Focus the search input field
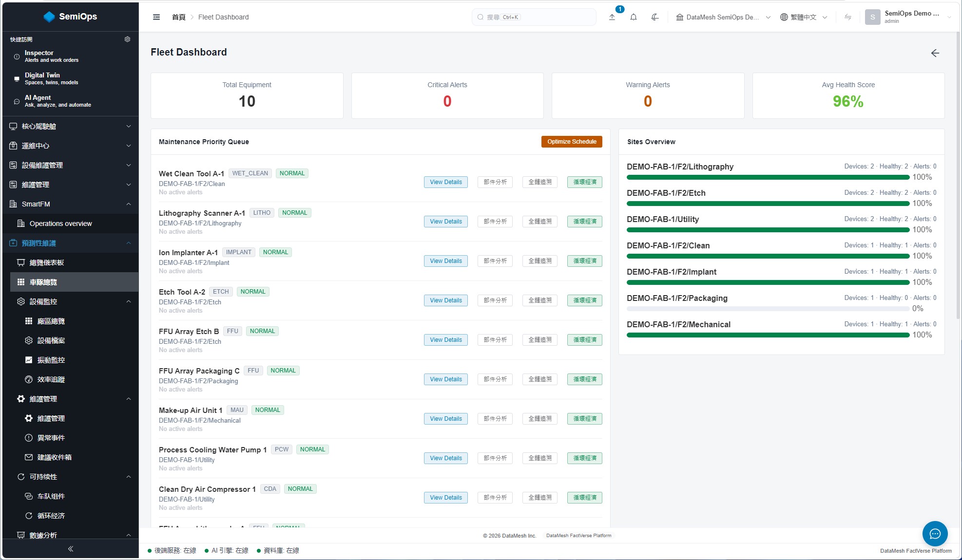Viewport: 962px width, 560px height. coord(534,17)
